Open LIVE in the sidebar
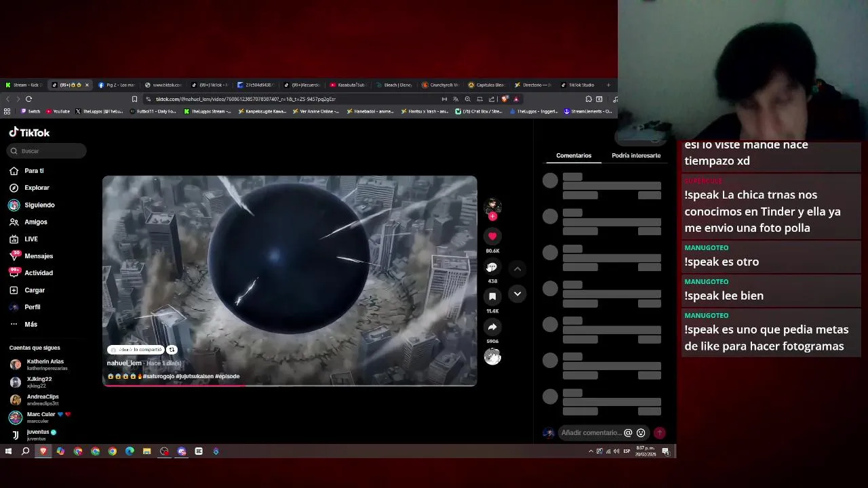This screenshot has height=488, width=868. coord(24,239)
